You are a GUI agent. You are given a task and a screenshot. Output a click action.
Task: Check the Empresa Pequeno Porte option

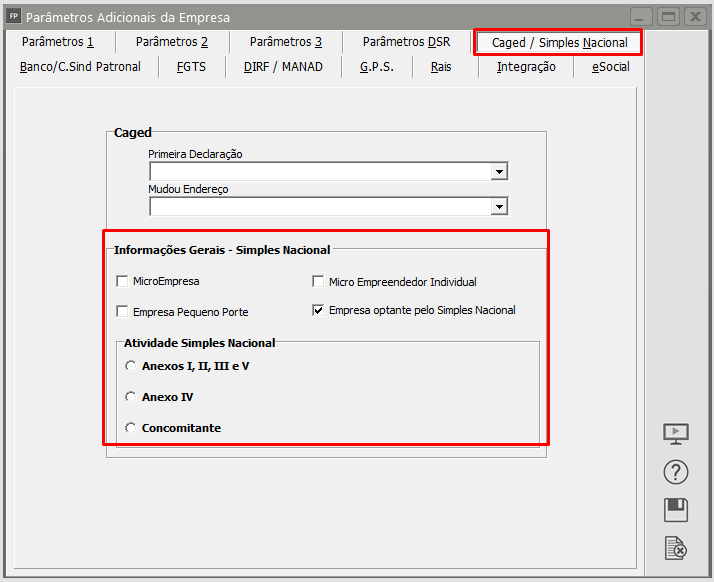[x=123, y=311]
